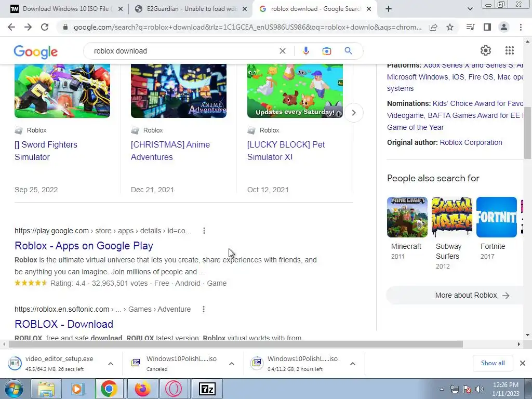Open Fortnite thumbnail
Screen dimensions: 532x399
[496, 217]
